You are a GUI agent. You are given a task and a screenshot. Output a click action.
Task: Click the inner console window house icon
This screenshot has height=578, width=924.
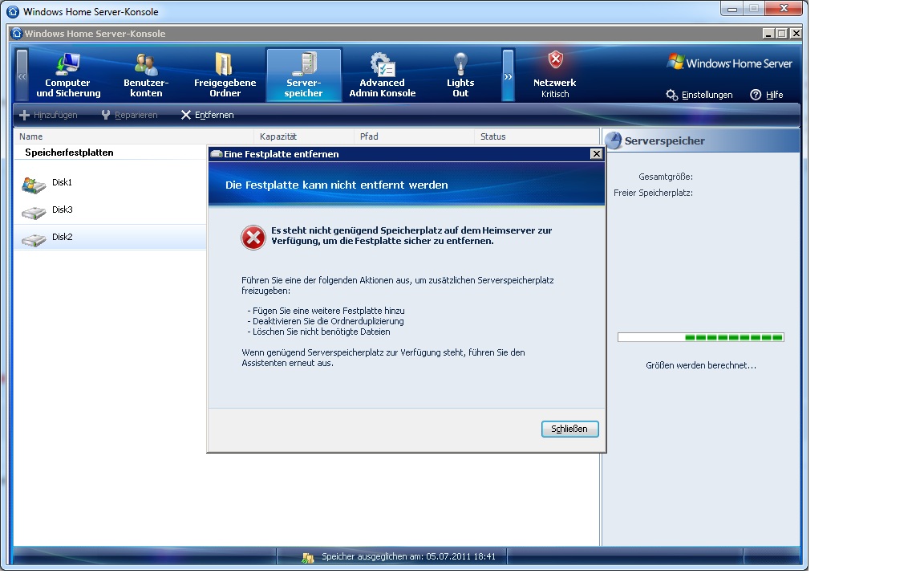pos(17,33)
